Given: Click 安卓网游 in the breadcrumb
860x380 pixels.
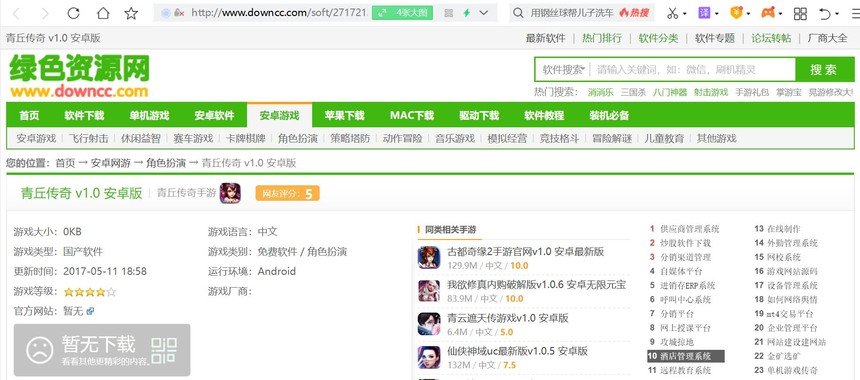Looking at the screenshot, I should 111,163.
